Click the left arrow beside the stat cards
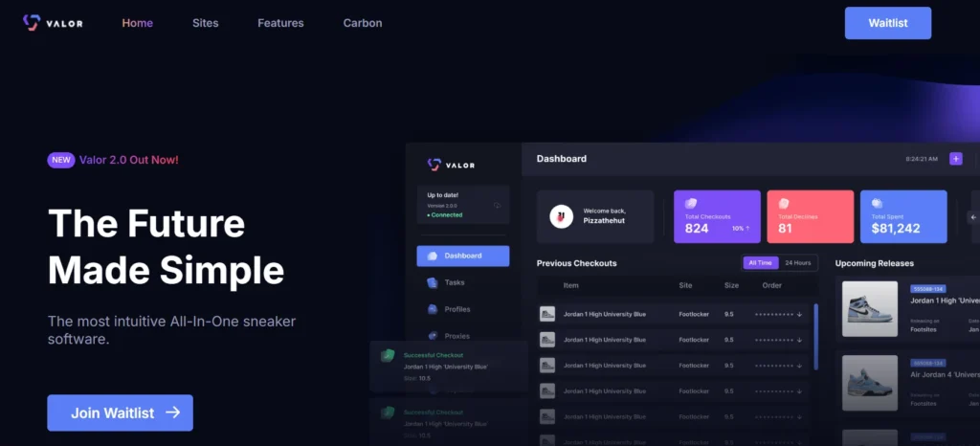 (973, 217)
